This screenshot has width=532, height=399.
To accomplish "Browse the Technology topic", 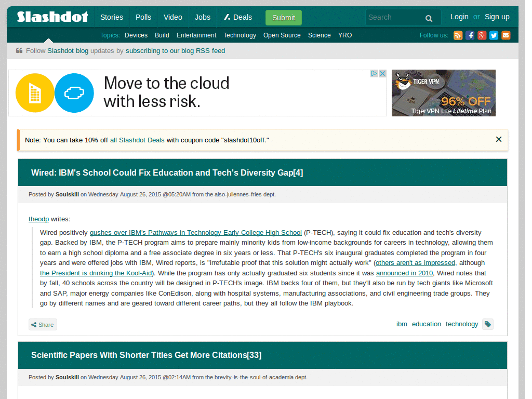I will pos(240,35).
